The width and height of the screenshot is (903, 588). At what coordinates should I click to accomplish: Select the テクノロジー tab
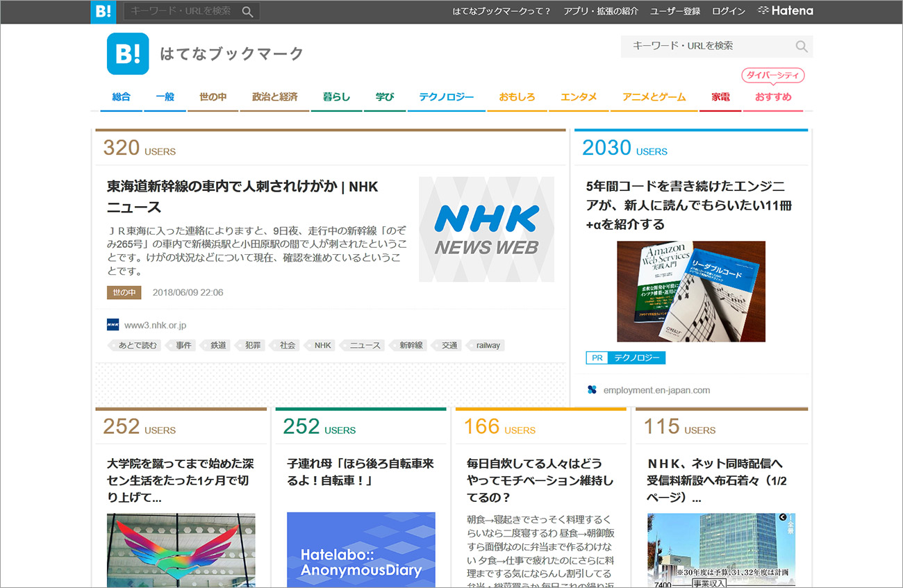click(446, 97)
